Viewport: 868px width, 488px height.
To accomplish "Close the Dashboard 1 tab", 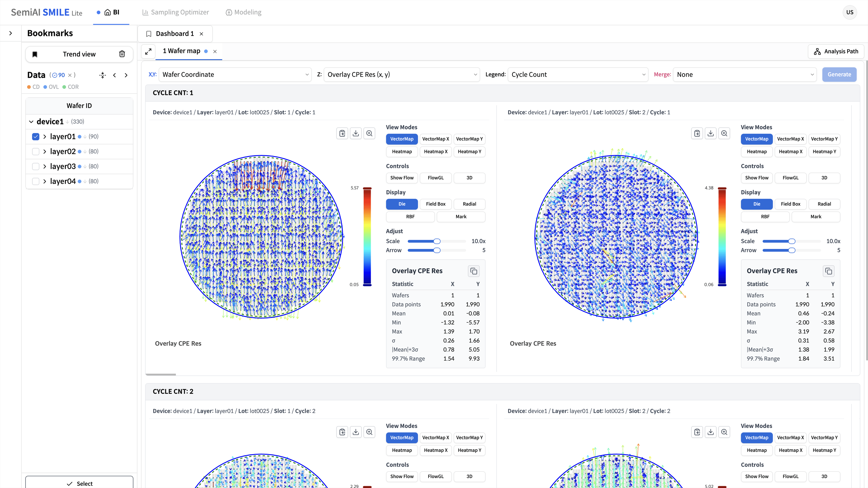I will 201,34.
